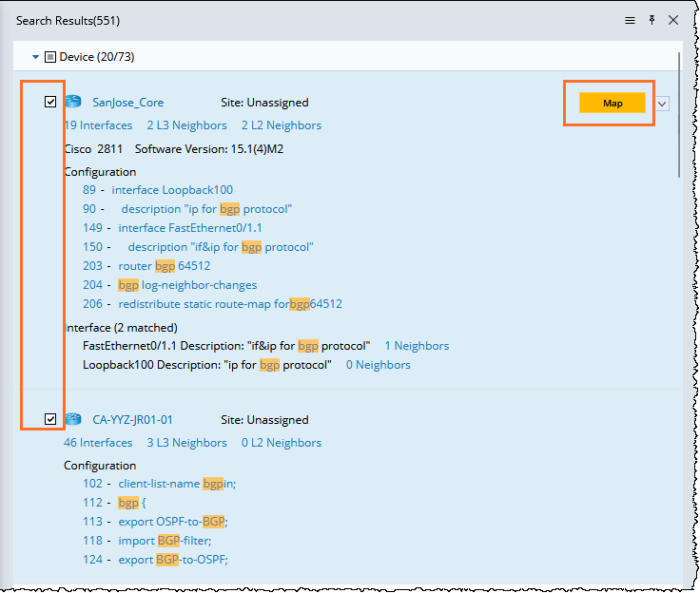Image resolution: width=700 pixels, height=593 pixels.
Task: Open the dropdown arrow beside Map
Action: click(662, 104)
